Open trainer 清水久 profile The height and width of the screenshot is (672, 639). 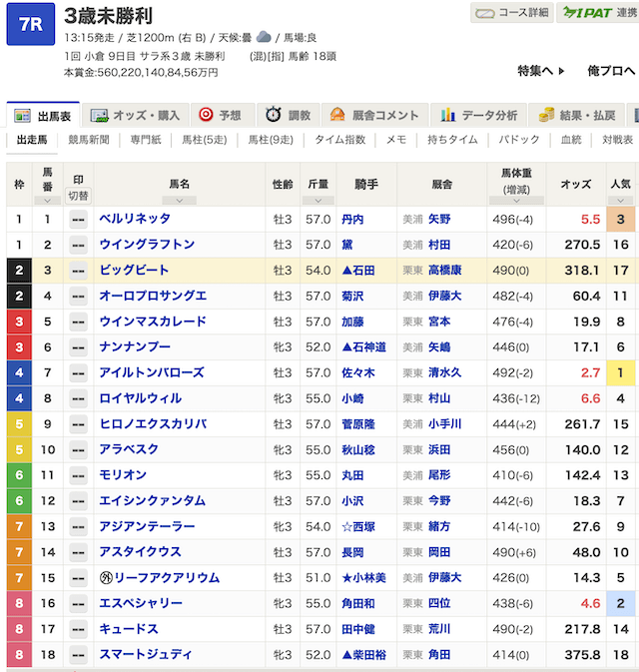[445, 372]
